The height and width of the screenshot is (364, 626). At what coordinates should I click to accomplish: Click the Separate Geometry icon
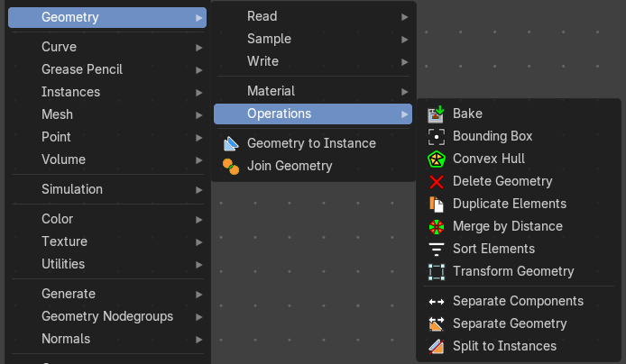436,324
